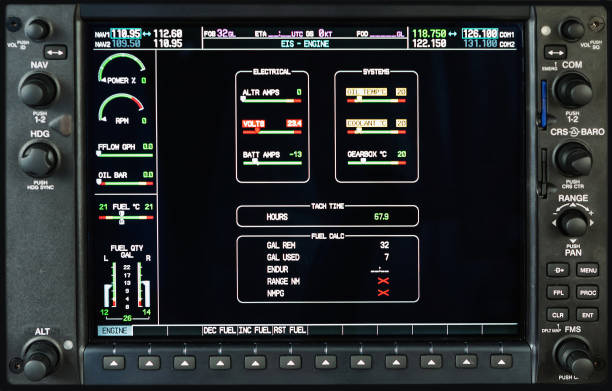Click the NAV1 frequency 112.60
The height and width of the screenshot is (391, 612).
[x=168, y=34]
